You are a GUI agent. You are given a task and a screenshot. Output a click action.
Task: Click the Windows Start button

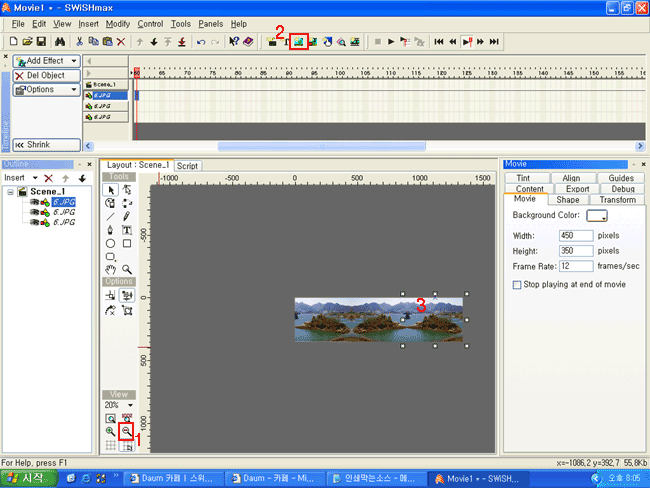point(29,478)
